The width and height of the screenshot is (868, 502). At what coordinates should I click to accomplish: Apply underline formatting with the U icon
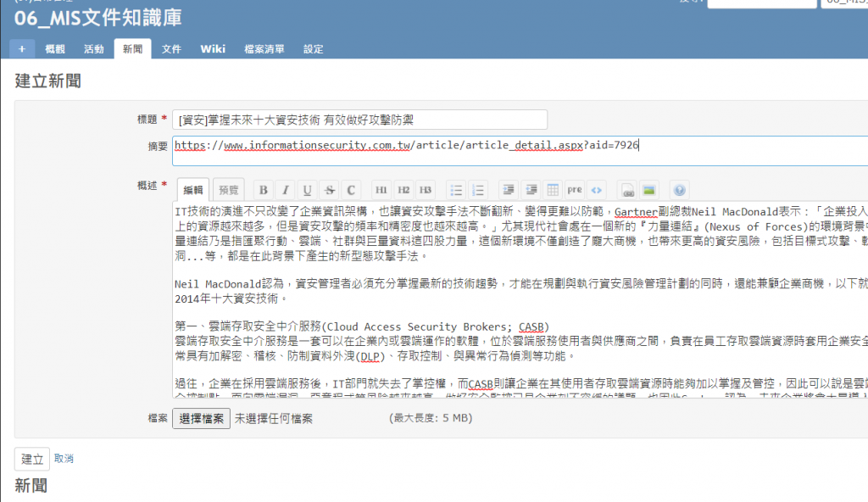click(x=307, y=190)
